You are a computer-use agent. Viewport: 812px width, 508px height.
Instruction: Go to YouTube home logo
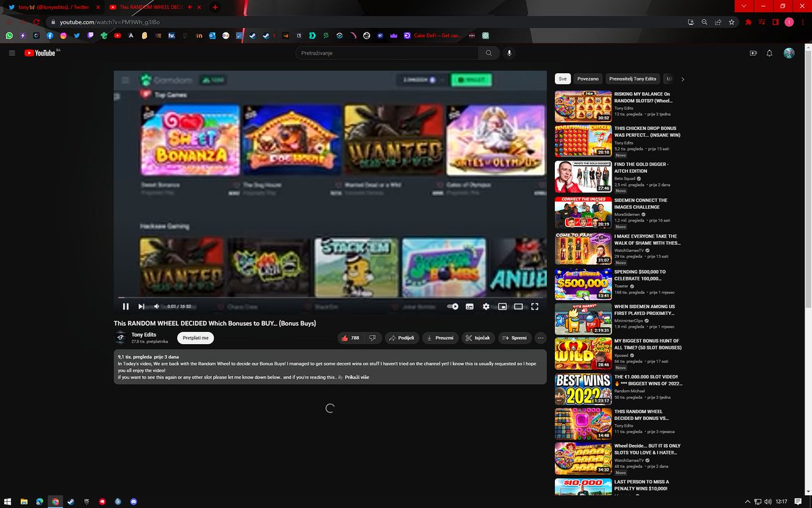coord(41,53)
